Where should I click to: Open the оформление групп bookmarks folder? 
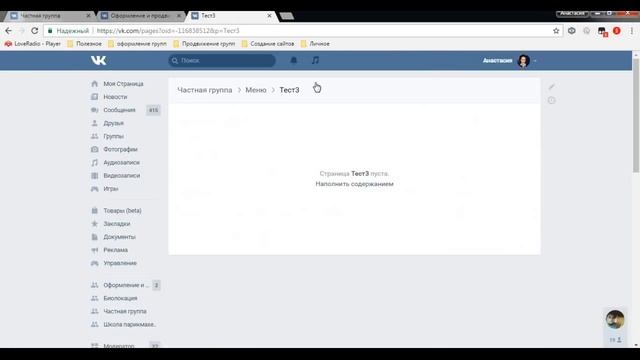[137, 44]
